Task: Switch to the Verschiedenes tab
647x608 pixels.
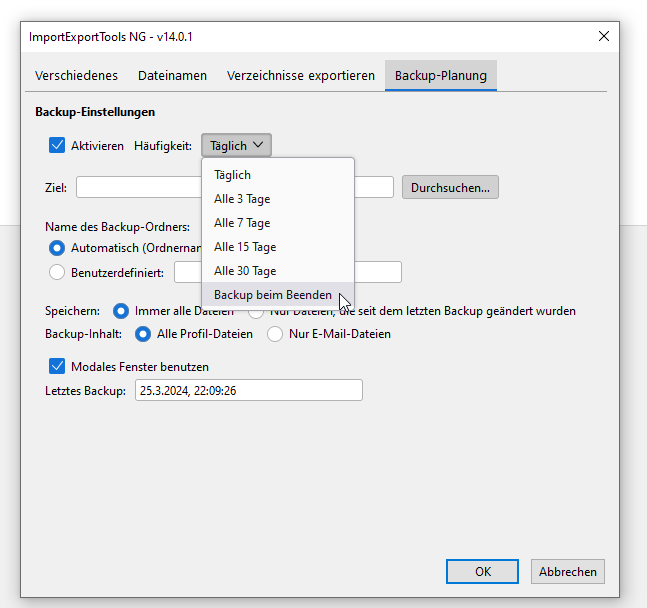Action: tap(76, 76)
